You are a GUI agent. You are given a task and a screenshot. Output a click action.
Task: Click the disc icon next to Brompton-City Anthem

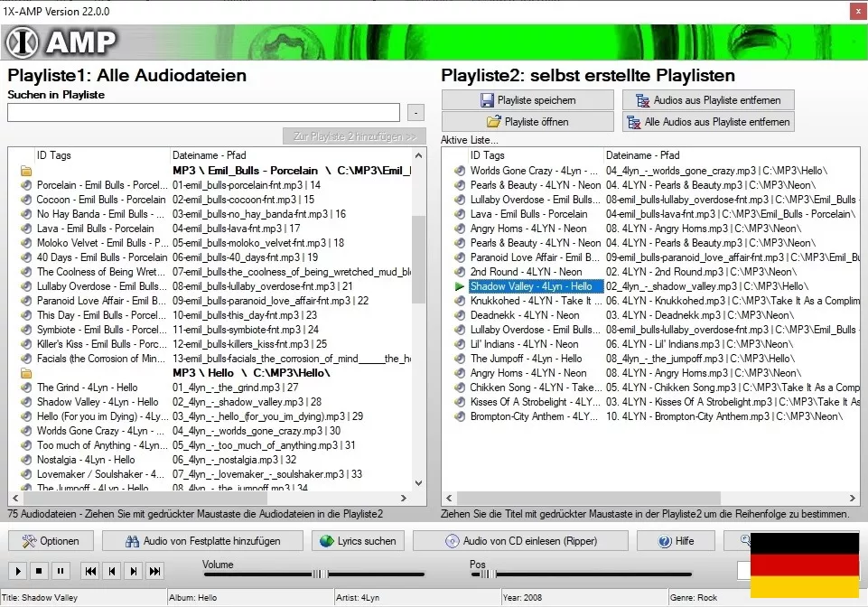click(460, 416)
